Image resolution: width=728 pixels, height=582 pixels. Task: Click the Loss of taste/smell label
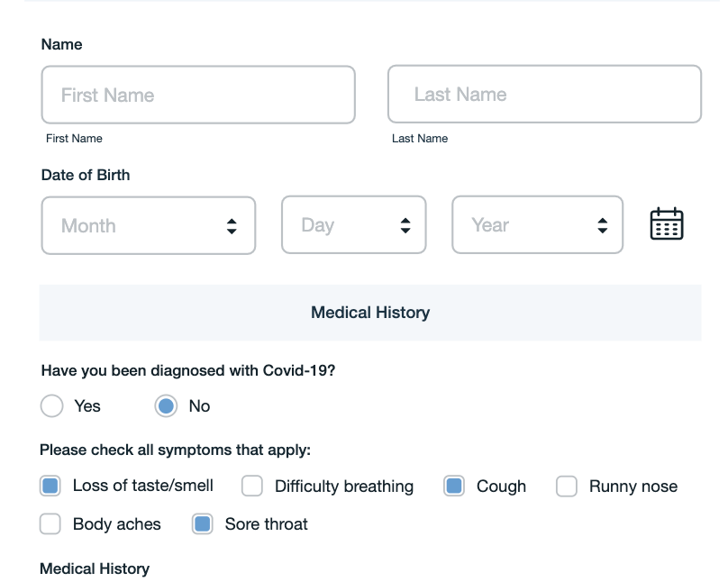[142, 486]
